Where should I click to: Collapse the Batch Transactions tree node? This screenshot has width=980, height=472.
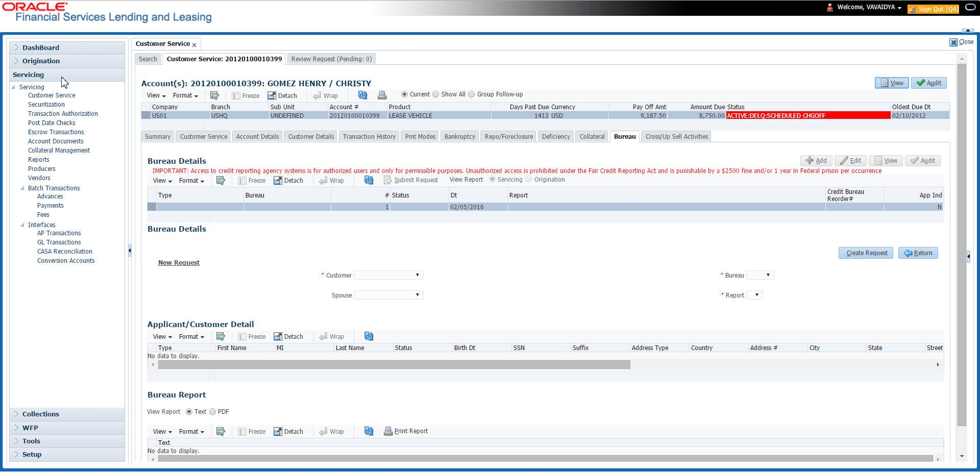point(22,188)
